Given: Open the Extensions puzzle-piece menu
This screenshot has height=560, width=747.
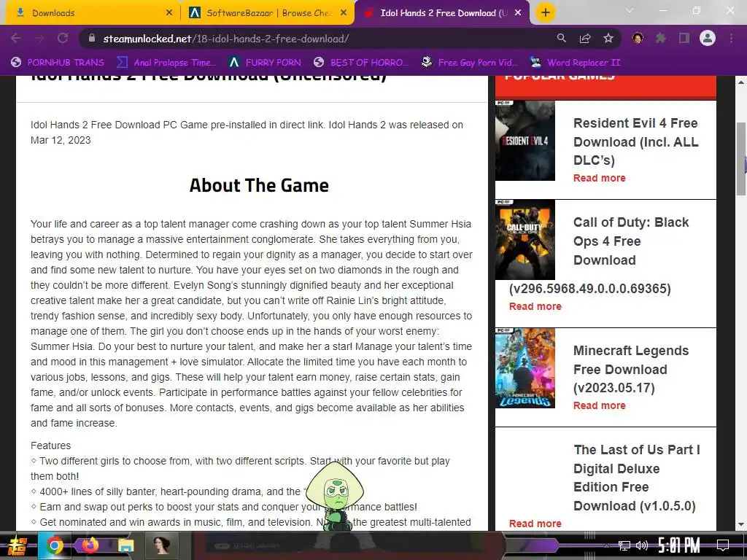Looking at the screenshot, I should tap(661, 38).
